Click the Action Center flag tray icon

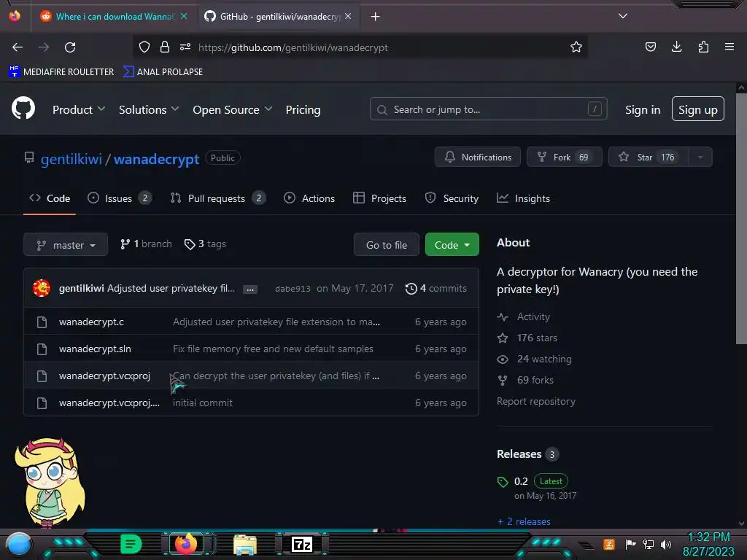630,544
